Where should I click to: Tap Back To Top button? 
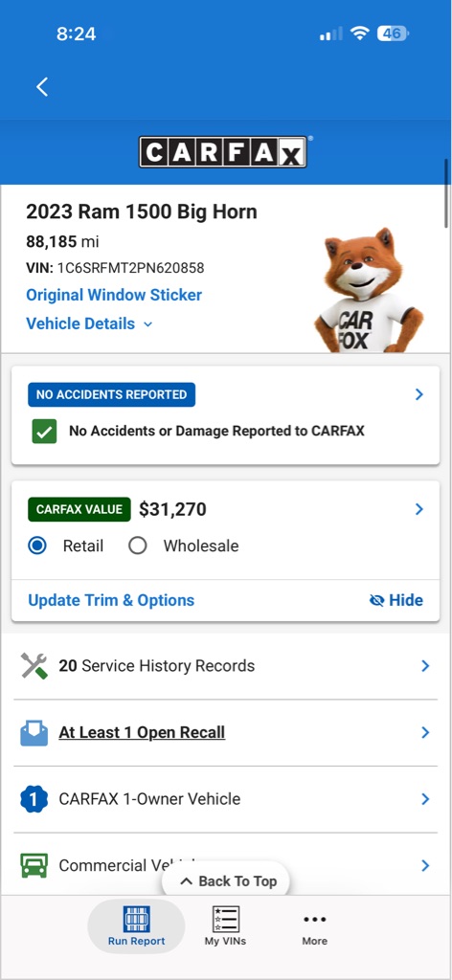tap(228, 881)
